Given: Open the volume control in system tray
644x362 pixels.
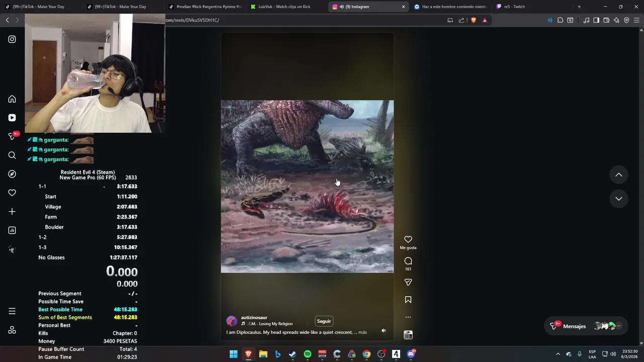Looking at the screenshot, I should click(613, 354).
